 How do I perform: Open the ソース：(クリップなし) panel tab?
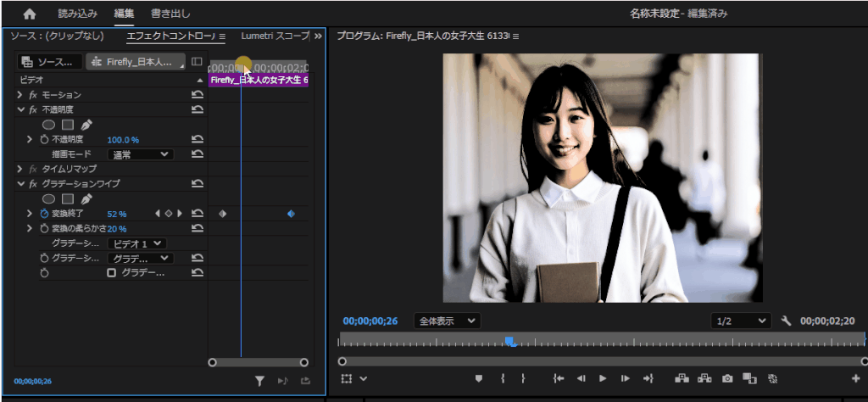click(x=57, y=36)
